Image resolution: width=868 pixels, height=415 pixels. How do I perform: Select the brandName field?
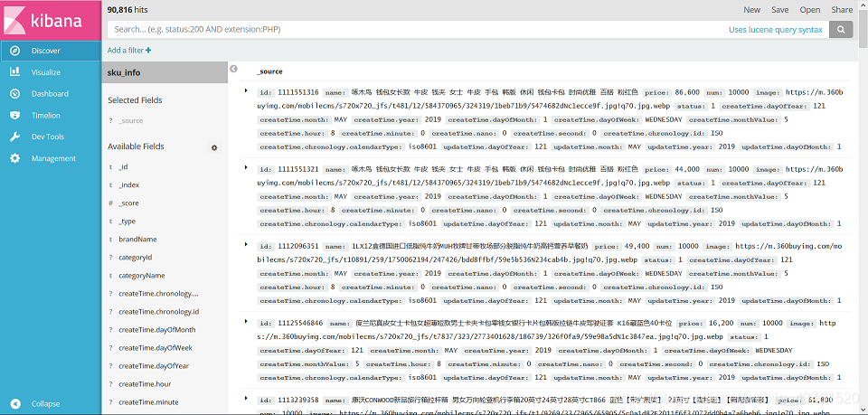(137, 240)
